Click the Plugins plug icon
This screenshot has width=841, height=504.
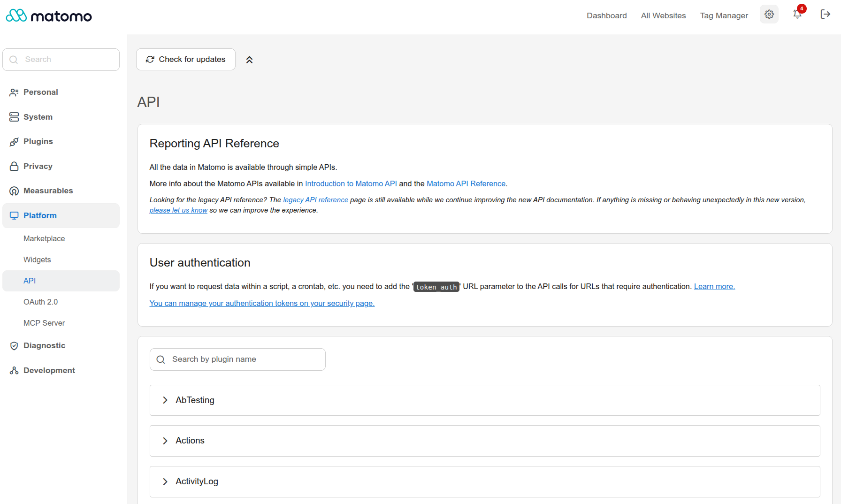[x=14, y=142]
